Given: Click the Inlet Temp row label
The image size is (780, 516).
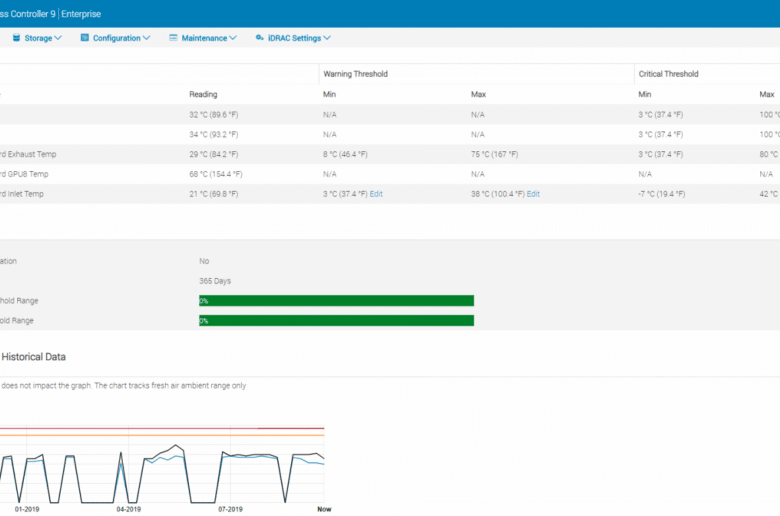Looking at the screenshot, I should tap(21, 194).
